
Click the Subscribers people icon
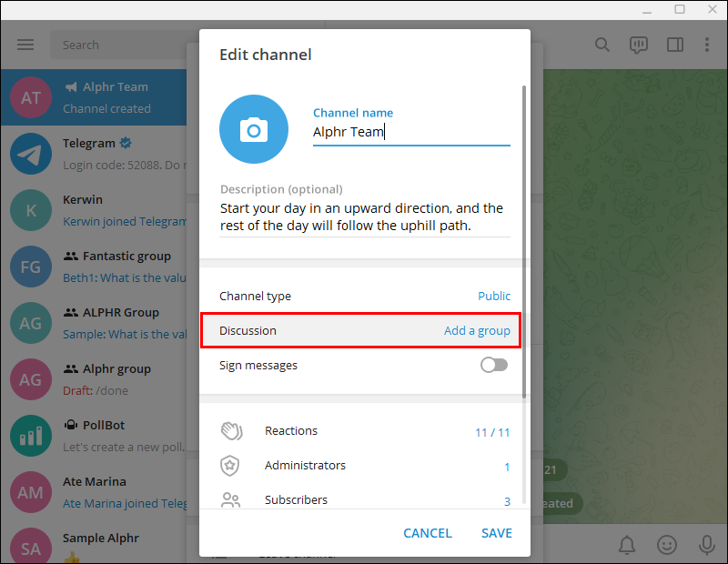pyautogui.click(x=230, y=500)
